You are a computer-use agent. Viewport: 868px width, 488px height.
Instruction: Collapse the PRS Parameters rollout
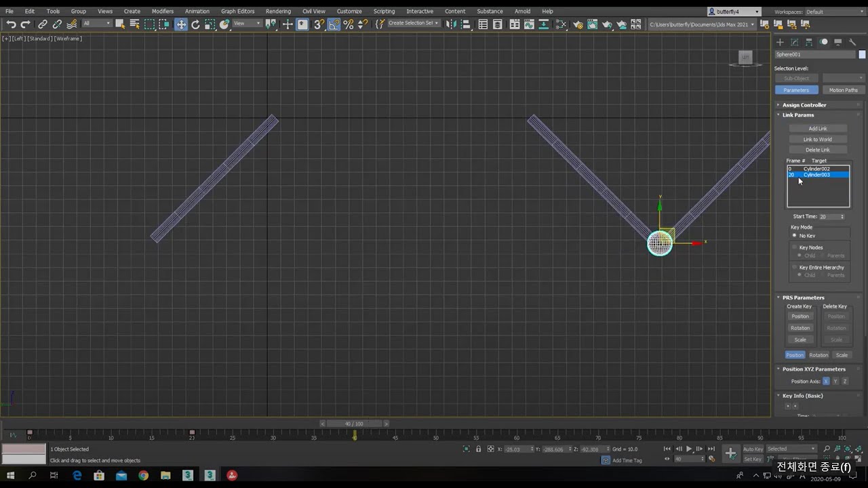pyautogui.click(x=804, y=298)
